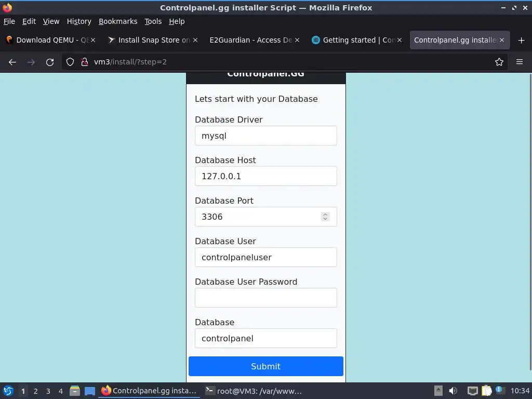
Task: Focus the Firefox Controlpanel.gg taskbar entry
Action: click(149, 391)
